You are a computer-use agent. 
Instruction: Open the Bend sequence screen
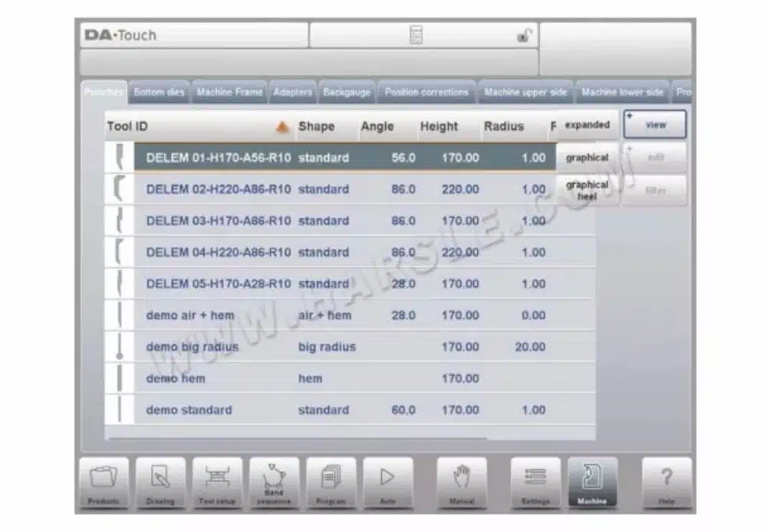[x=274, y=483]
